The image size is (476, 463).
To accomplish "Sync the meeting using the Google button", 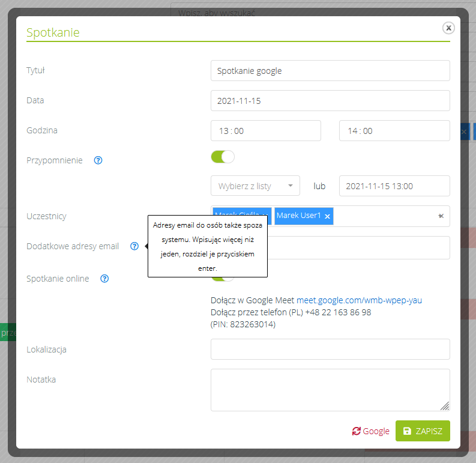I will [x=371, y=431].
